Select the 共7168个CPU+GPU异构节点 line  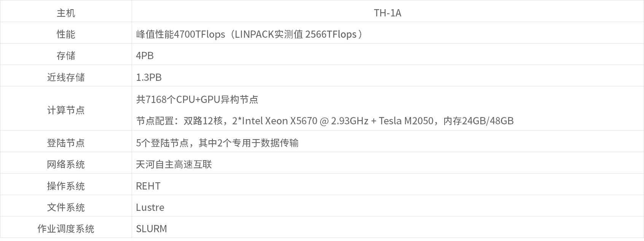point(197,100)
